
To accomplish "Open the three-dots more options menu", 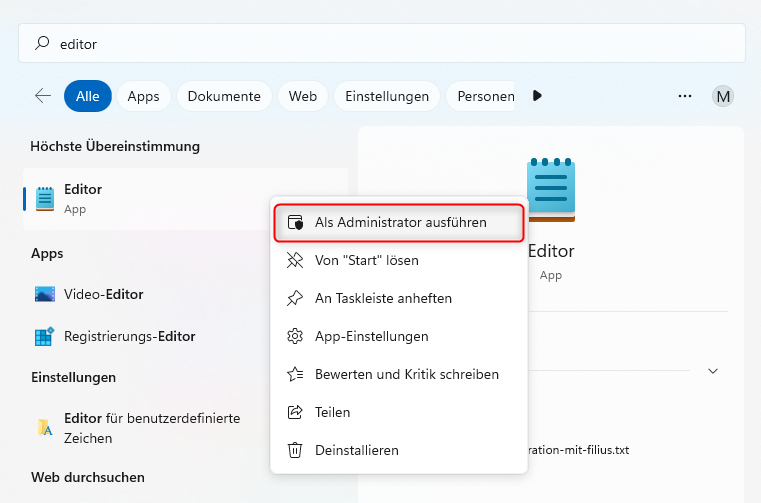I will 685,96.
